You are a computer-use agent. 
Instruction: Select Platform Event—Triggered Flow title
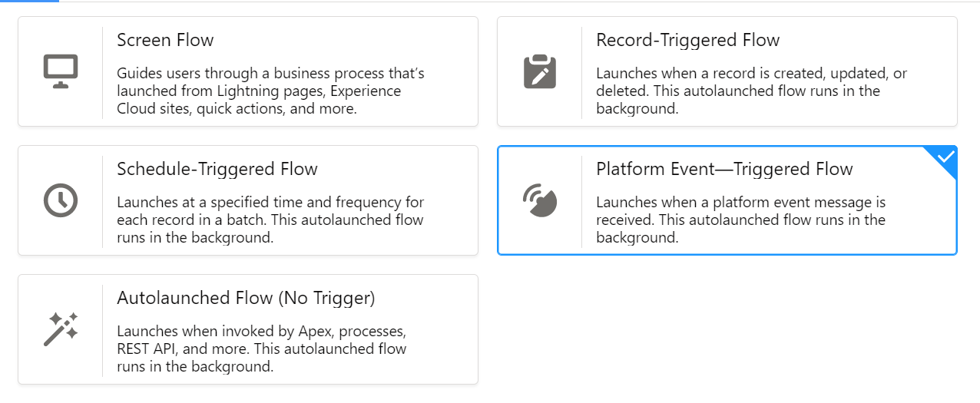click(x=724, y=169)
